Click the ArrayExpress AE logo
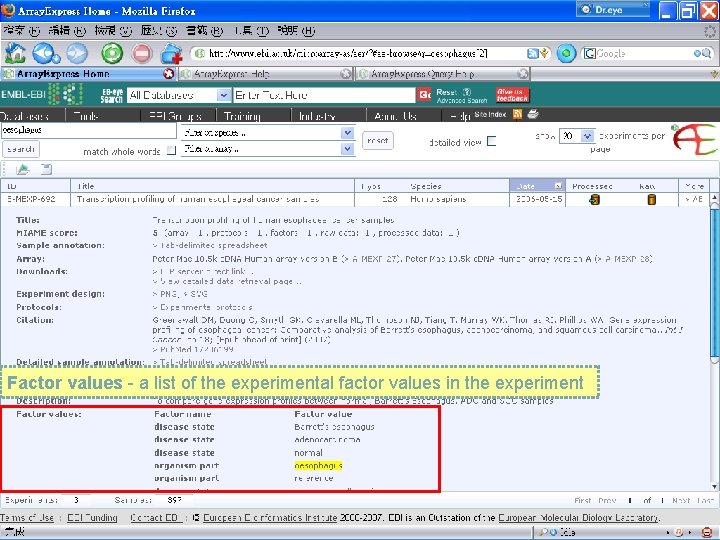Viewport: 720px width, 540px height. [694, 140]
